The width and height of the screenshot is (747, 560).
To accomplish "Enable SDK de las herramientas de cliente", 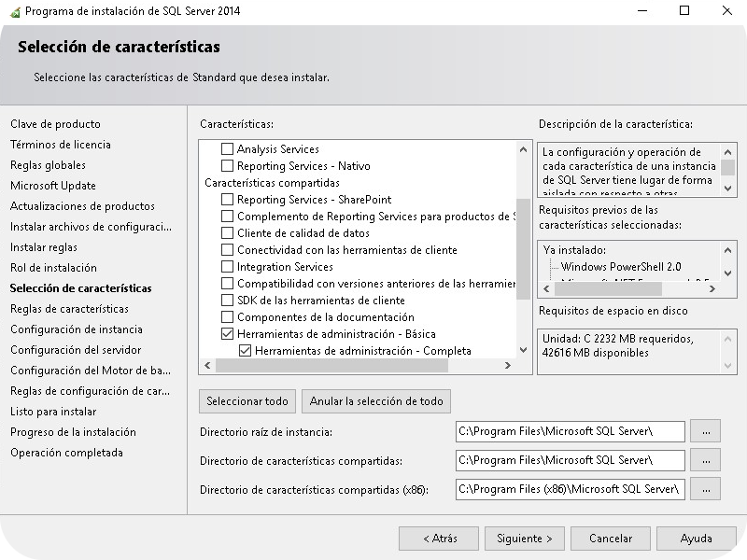I will (x=226, y=299).
